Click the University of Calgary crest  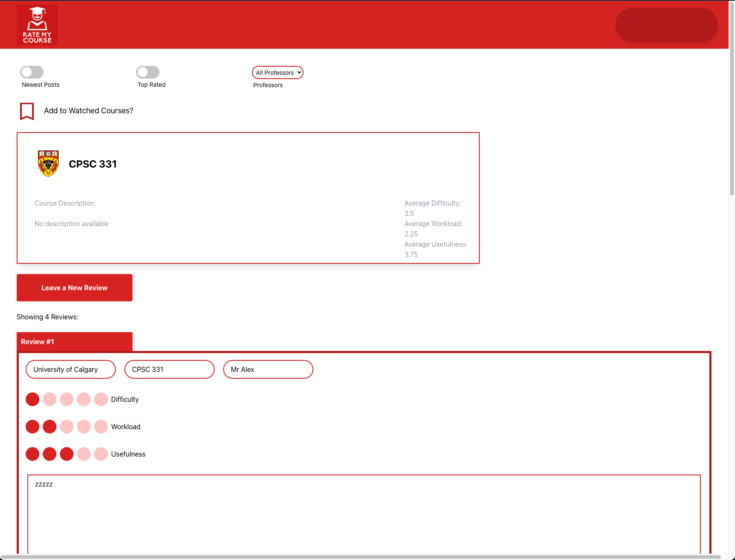click(x=48, y=163)
